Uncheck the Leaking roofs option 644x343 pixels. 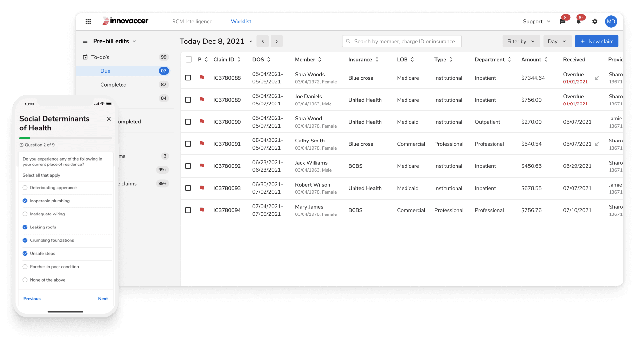pyautogui.click(x=25, y=227)
